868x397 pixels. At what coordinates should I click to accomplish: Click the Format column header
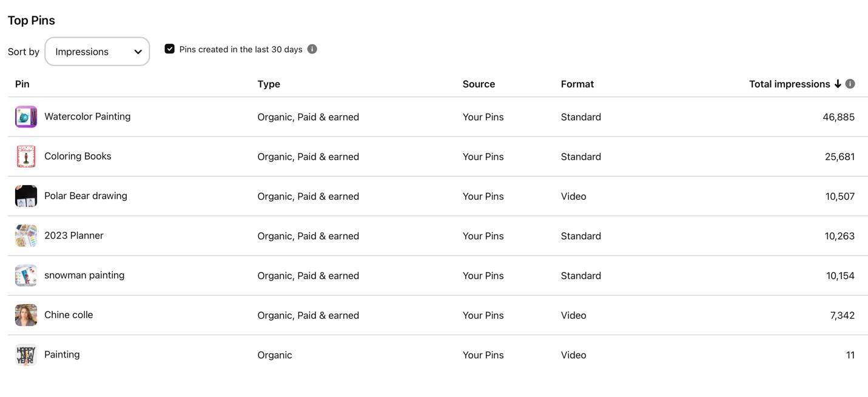577,84
